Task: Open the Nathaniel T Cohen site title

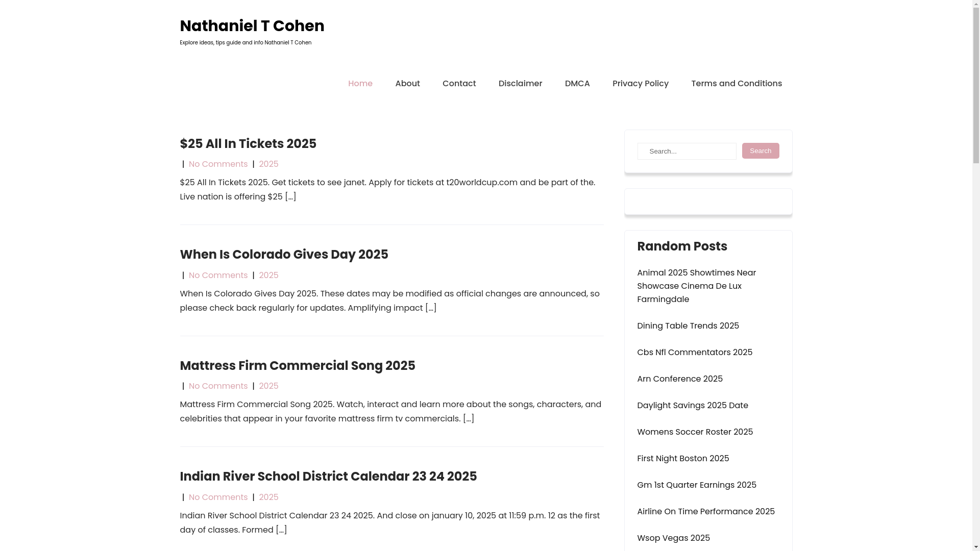Action: (252, 26)
